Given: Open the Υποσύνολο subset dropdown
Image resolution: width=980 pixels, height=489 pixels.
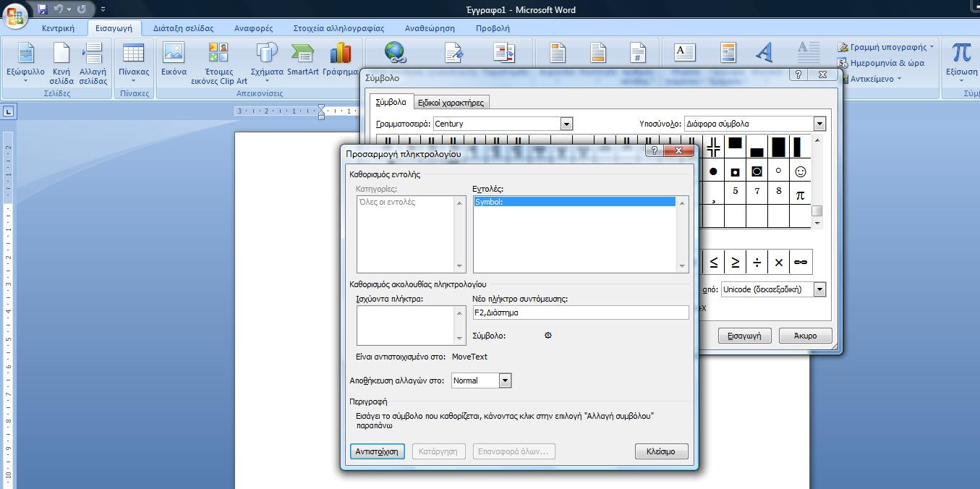Looking at the screenshot, I should pyautogui.click(x=819, y=124).
